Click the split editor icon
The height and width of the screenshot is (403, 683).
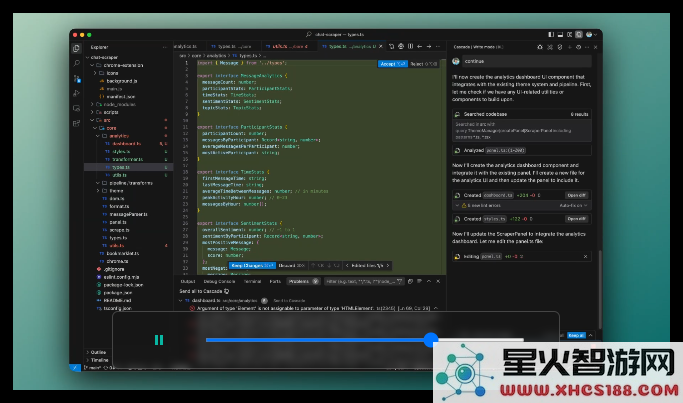coord(410,46)
